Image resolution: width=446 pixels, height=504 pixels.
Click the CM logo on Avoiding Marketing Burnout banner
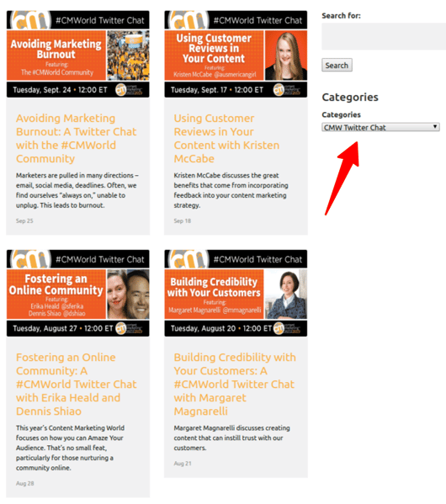[x=30, y=20]
